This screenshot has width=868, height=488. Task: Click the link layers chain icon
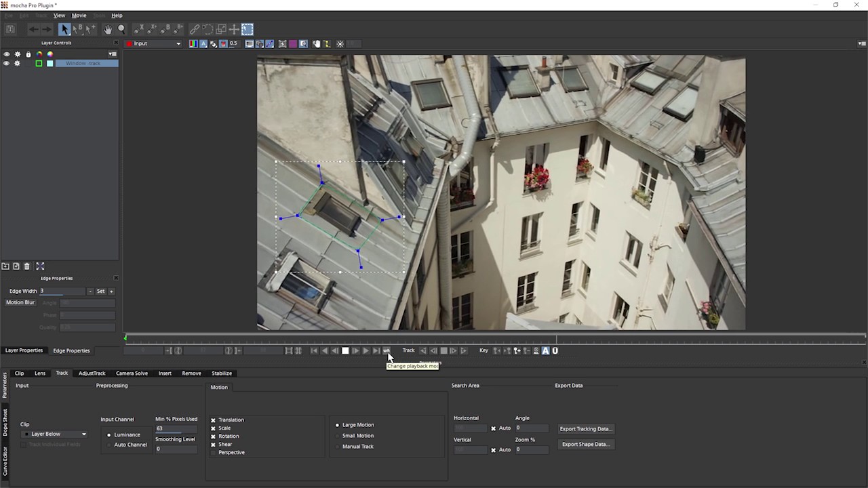click(195, 29)
